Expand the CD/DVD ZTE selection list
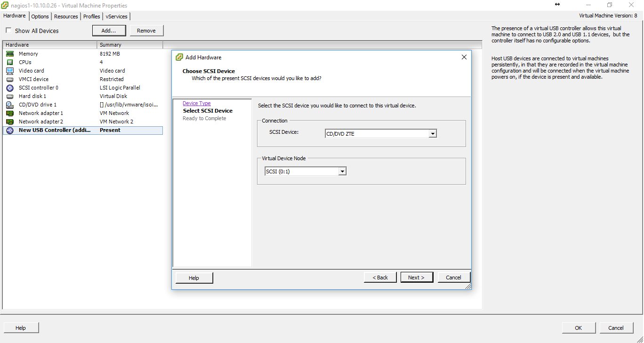644x343 pixels. pyautogui.click(x=432, y=133)
